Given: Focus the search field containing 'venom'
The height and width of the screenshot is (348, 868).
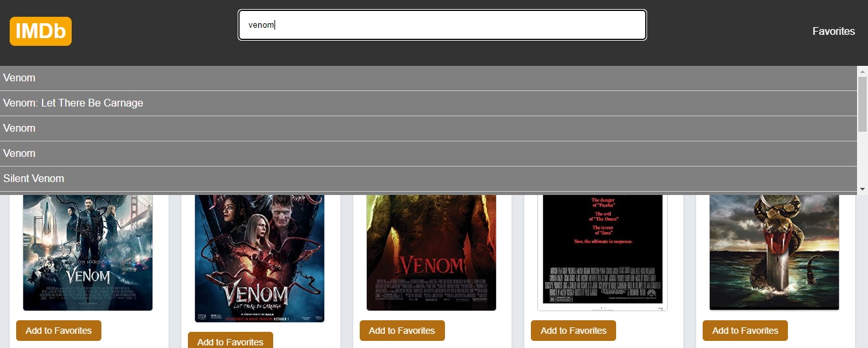Looking at the screenshot, I should [442, 25].
